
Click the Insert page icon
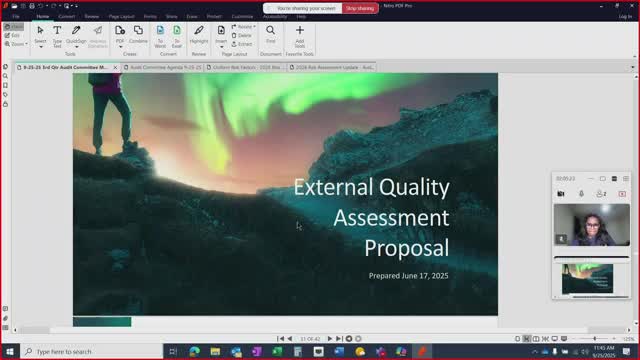[221, 31]
